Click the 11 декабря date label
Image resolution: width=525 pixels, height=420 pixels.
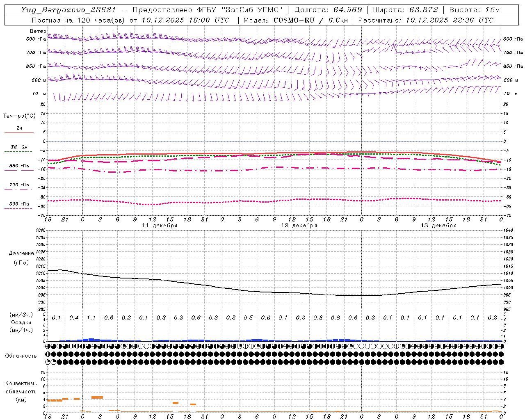click(x=160, y=226)
